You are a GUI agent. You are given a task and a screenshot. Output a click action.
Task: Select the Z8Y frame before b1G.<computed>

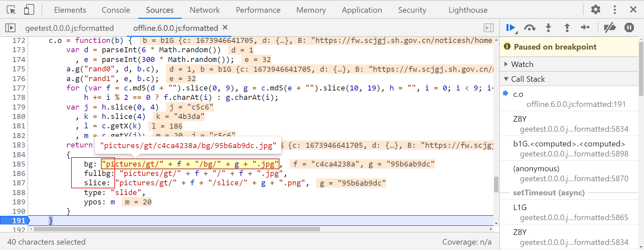[569, 124]
